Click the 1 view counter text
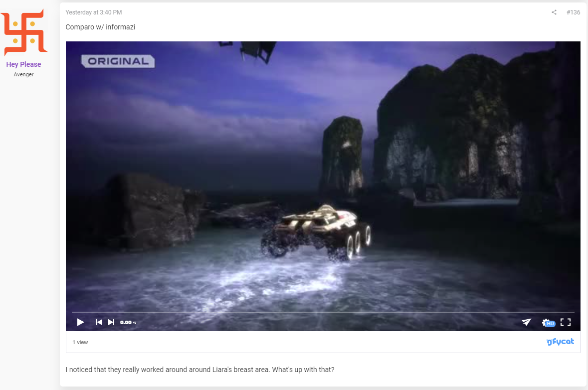 coord(80,343)
